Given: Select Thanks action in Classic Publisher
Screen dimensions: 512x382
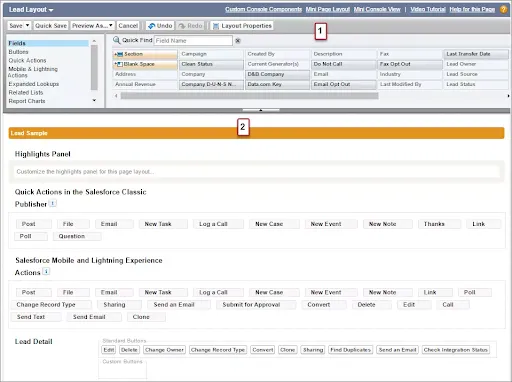Looking at the screenshot, I should pos(440,224).
